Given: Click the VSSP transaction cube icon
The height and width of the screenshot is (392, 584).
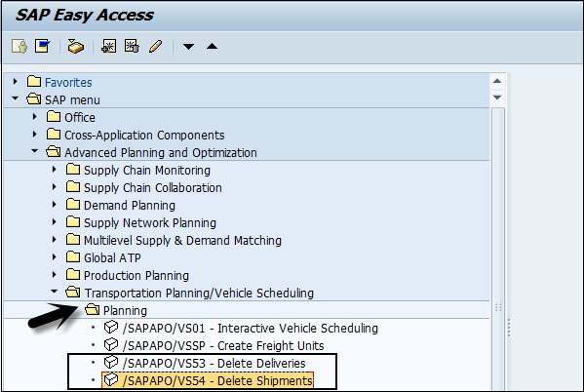Looking at the screenshot, I should click(x=111, y=344).
